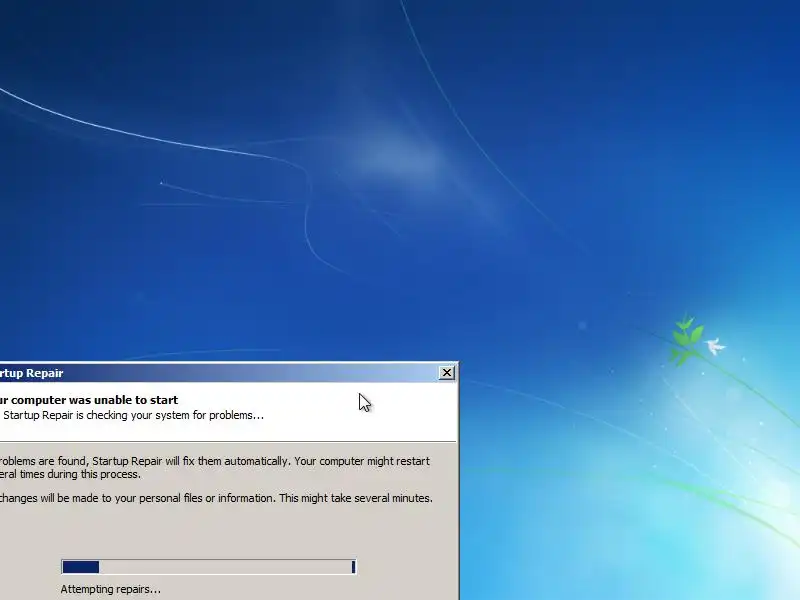Viewport: 800px width, 600px height.
Task: Click text about Startup Repair fixing problems automatically
Action: coord(215,467)
